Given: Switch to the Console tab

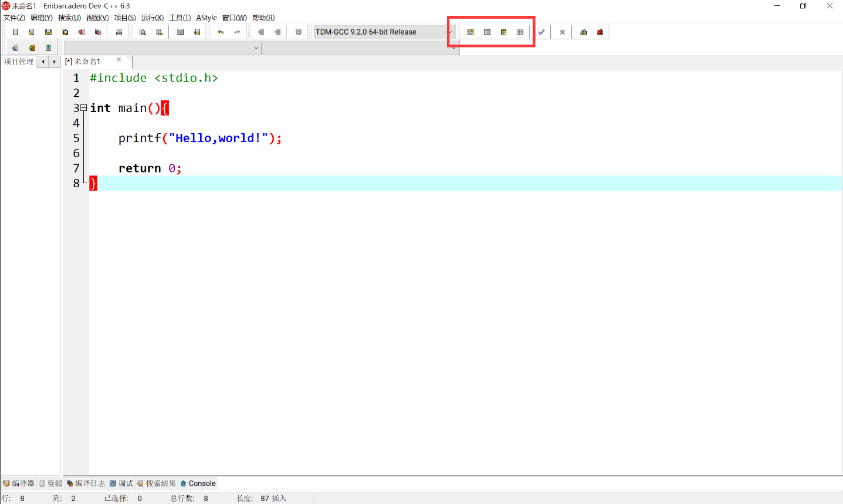Looking at the screenshot, I should [198, 483].
